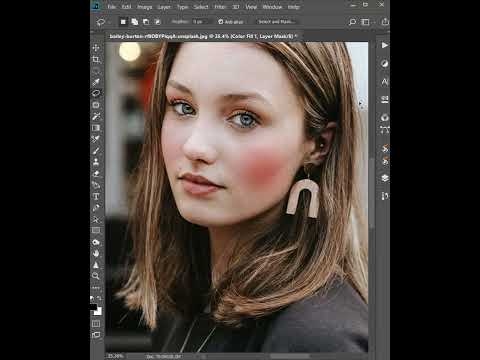This screenshot has width=480, height=360.
Task: Select the Lasso tool in the toolbar
Action: [96, 93]
